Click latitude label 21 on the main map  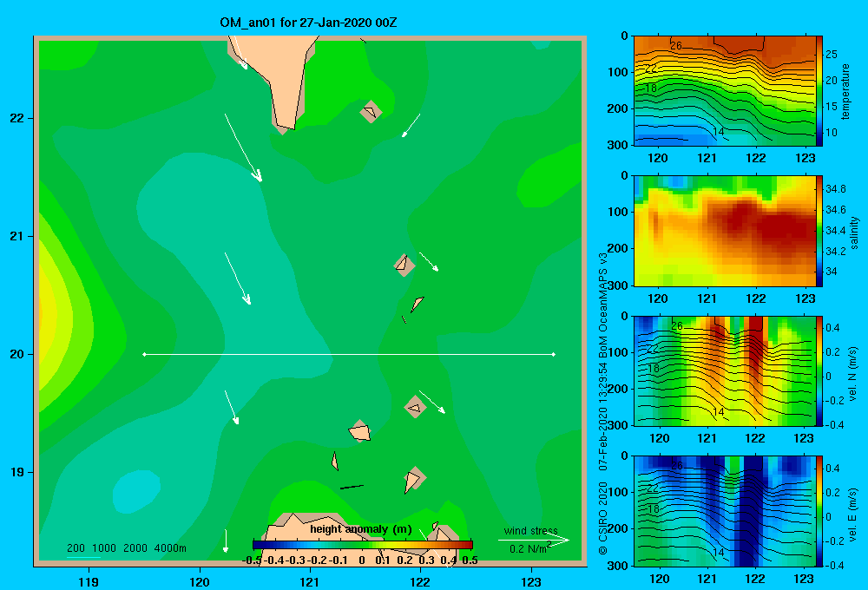[x=17, y=236]
